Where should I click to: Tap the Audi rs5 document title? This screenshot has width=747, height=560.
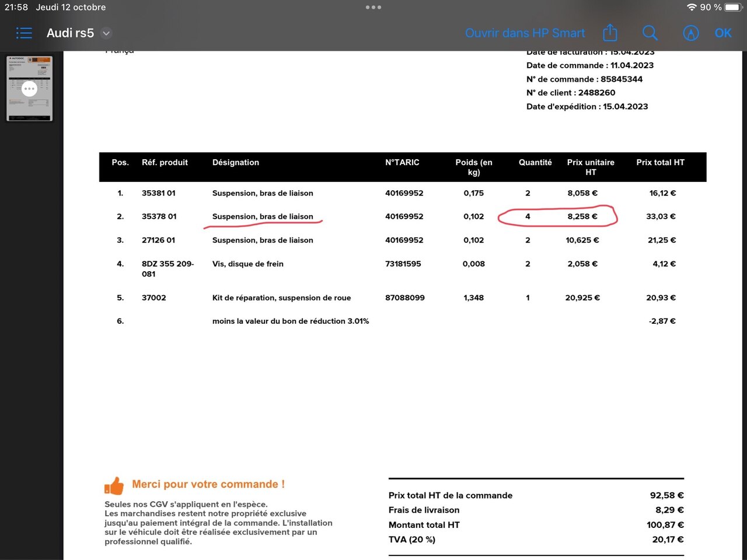pyautogui.click(x=70, y=33)
